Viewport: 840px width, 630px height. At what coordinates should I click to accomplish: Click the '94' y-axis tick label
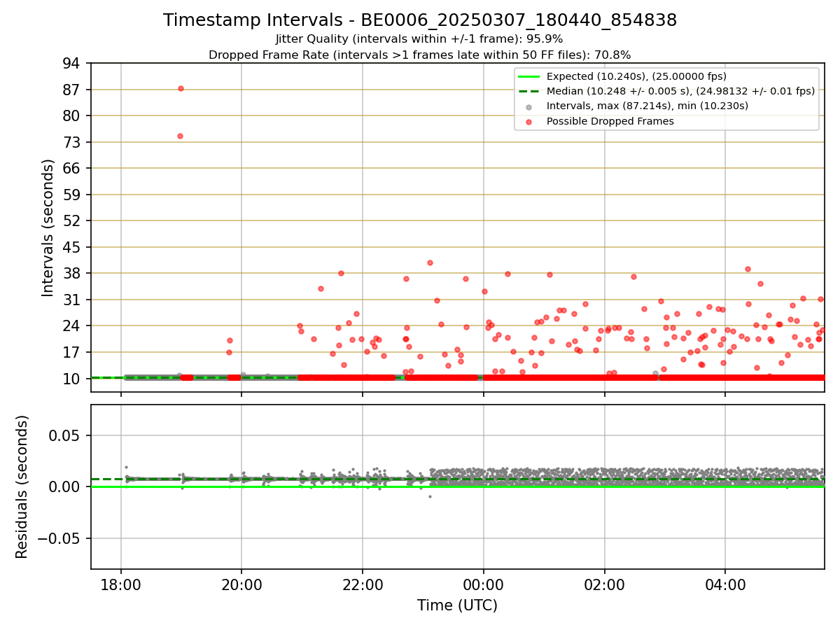click(x=72, y=64)
